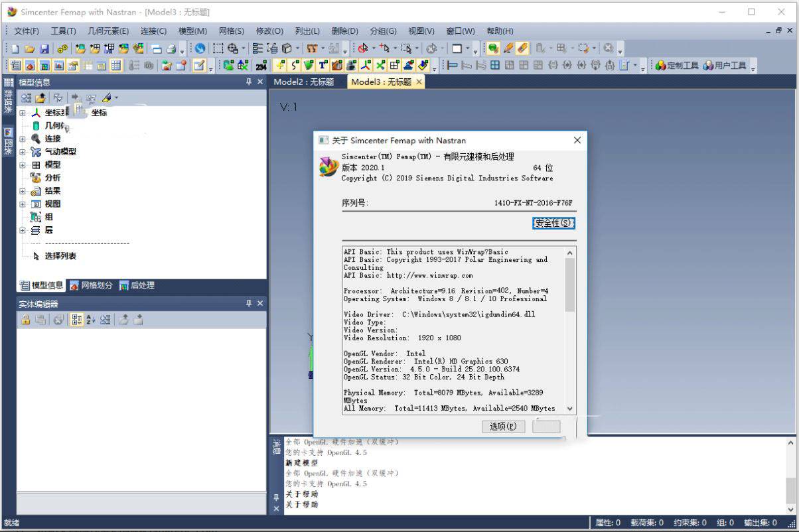Image resolution: width=799 pixels, height=532 pixels.
Task: Switch to the Model2 : 无标题 tab
Action: [303, 82]
